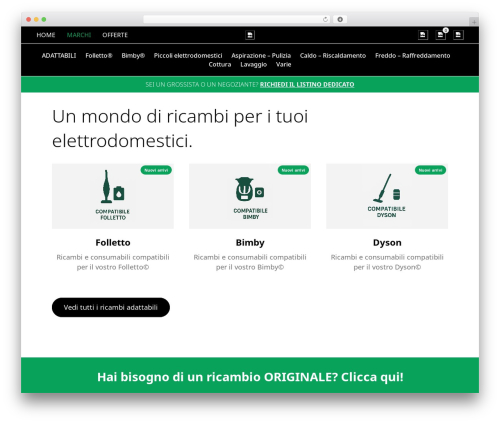Image resolution: width=500 pixels, height=423 pixels.
Task: Click Nuovi arrivi badge on Folletto card
Action: pyautogui.click(x=156, y=170)
